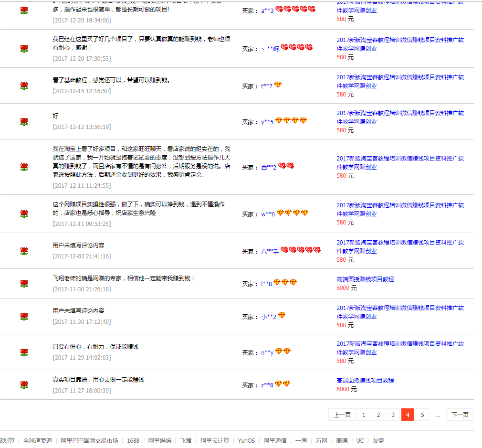Open buyer z**8's profile link
Image resolution: width=482 pixels, height=448 pixels.
[267, 385]
